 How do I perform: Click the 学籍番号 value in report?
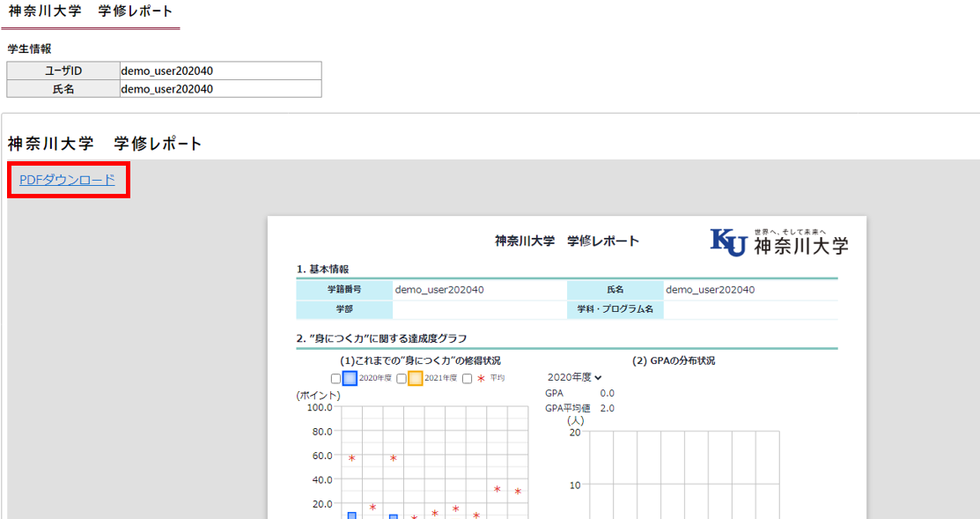point(439,290)
